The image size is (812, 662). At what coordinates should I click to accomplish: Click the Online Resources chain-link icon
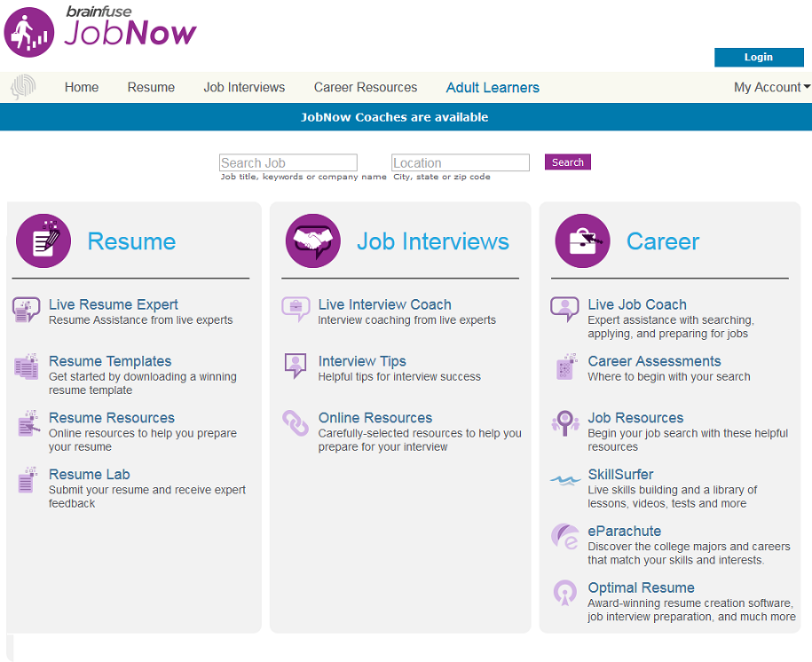[296, 422]
